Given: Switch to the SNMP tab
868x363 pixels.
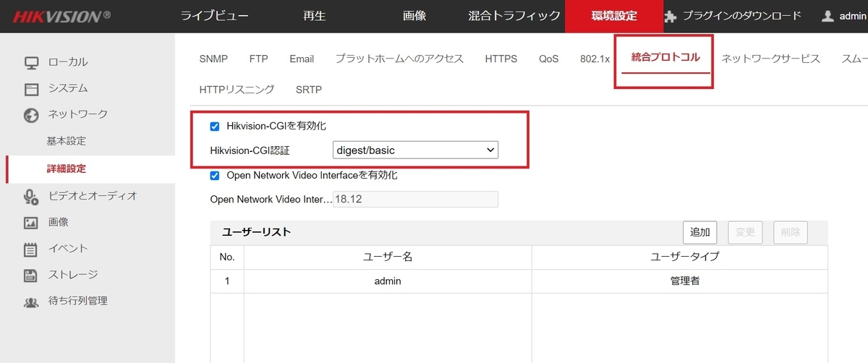Looking at the screenshot, I should point(213,59).
